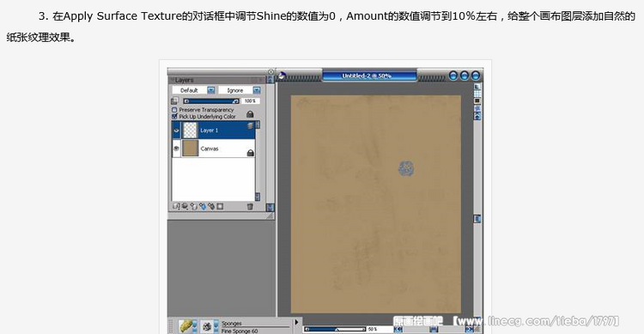The image size is (644, 334).
Task: Click the layer list scroll down arrow
Action: [x=258, y=197]
